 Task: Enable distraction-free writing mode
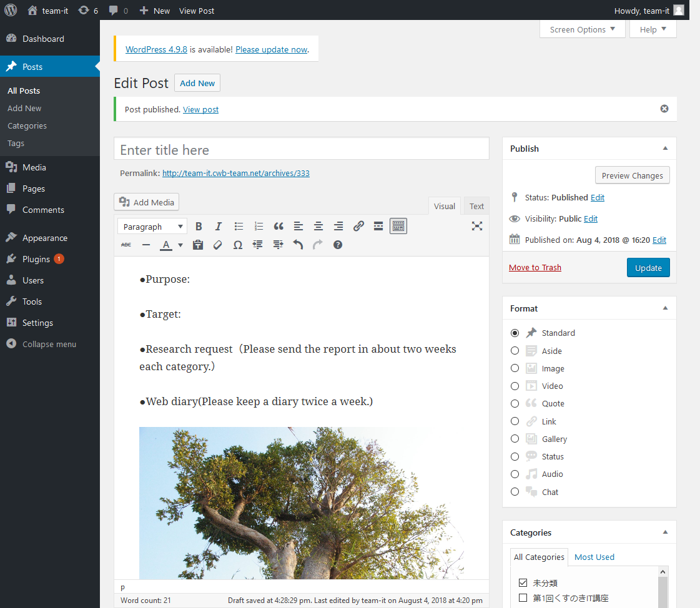477,227
